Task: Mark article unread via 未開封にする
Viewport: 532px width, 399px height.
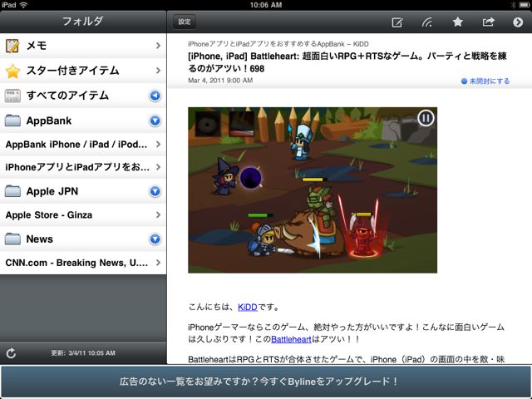Action: (x=485, y=81)
